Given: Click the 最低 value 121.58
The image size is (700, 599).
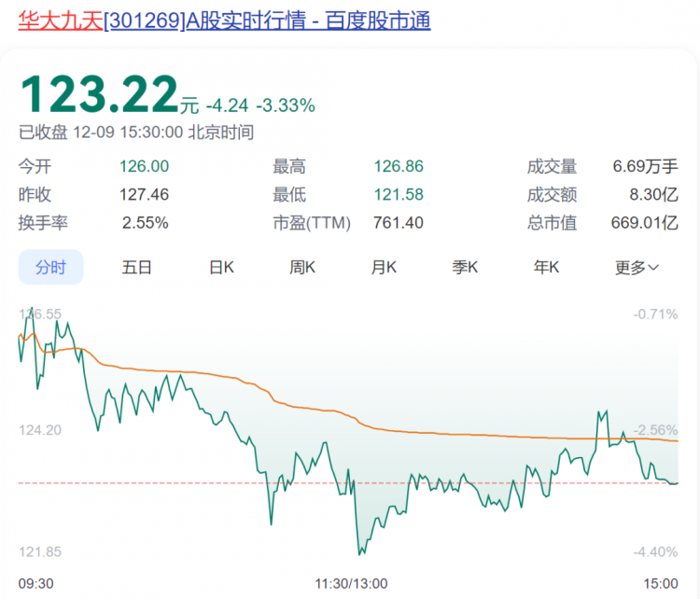Looking at the screenshot, I should 399,195.
